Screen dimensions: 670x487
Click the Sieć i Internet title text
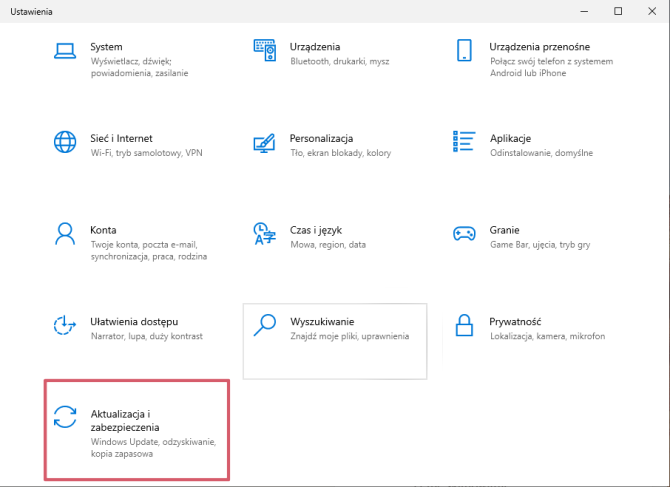121,138
